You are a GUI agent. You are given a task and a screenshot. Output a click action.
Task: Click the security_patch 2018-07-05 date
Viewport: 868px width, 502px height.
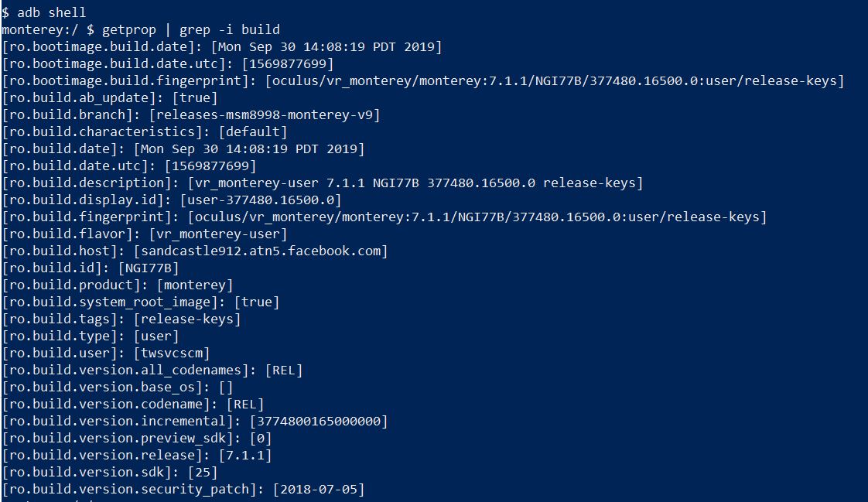(319, 490)
